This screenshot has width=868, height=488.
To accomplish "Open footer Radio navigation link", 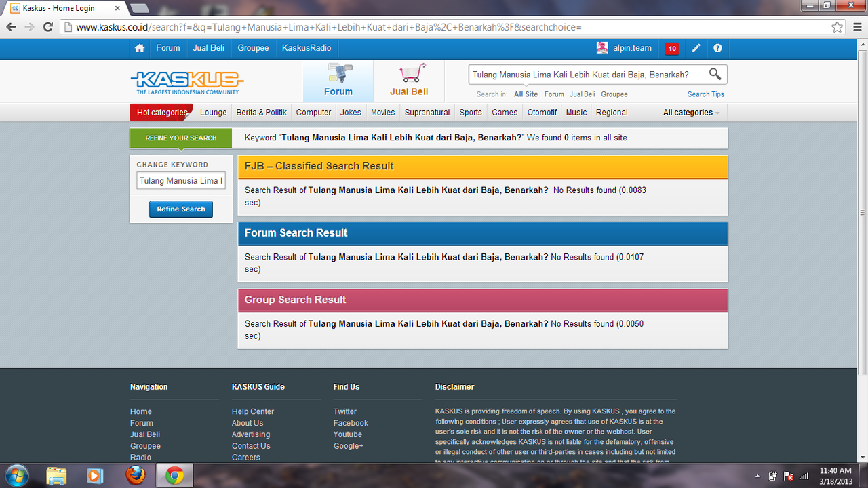I will (141, 457).
